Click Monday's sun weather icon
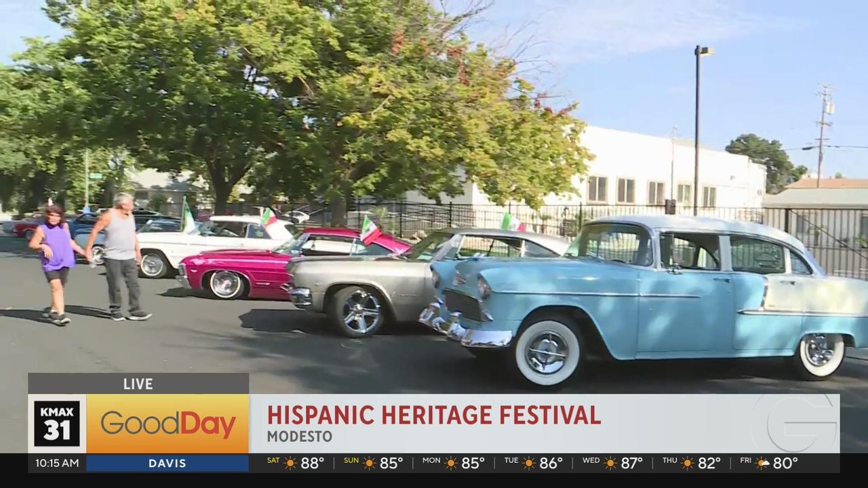 (x=451, y=463)
